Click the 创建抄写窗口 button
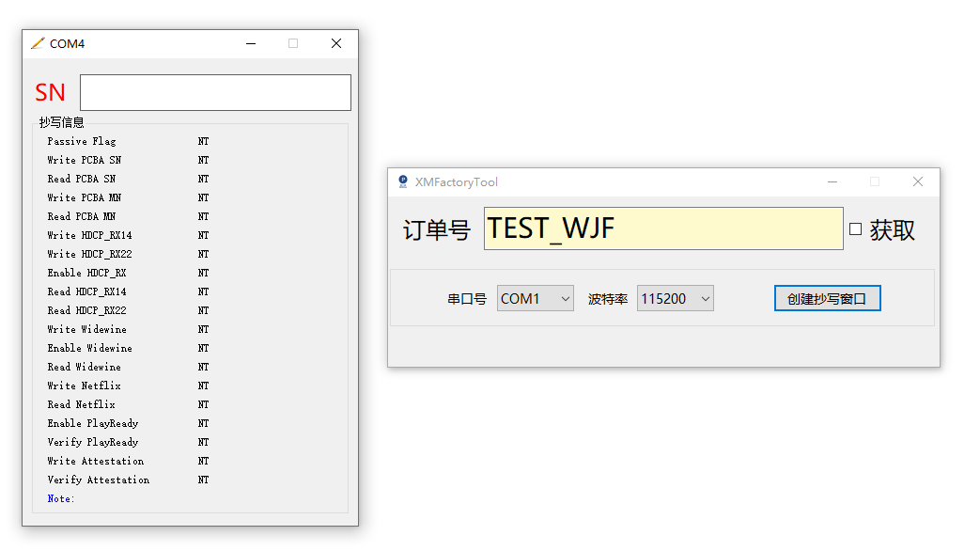980x551 pixels. pyautogui.click(x=828, y=298)
